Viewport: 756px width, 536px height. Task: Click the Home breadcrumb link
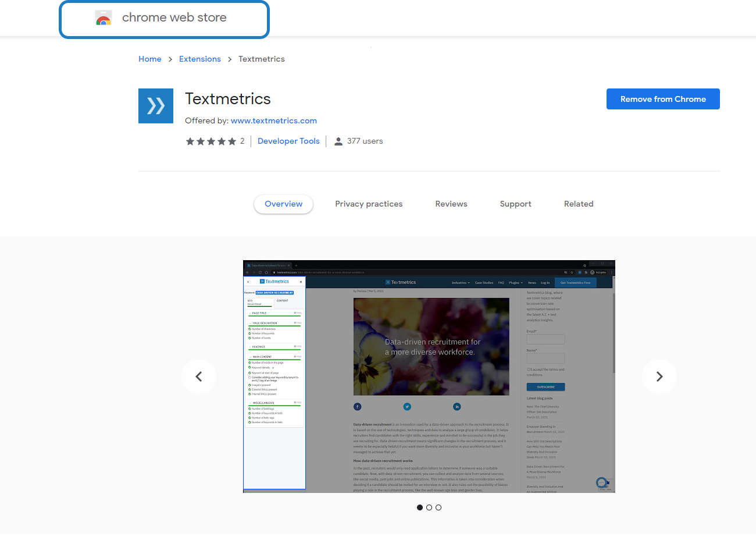coord(150,59)
